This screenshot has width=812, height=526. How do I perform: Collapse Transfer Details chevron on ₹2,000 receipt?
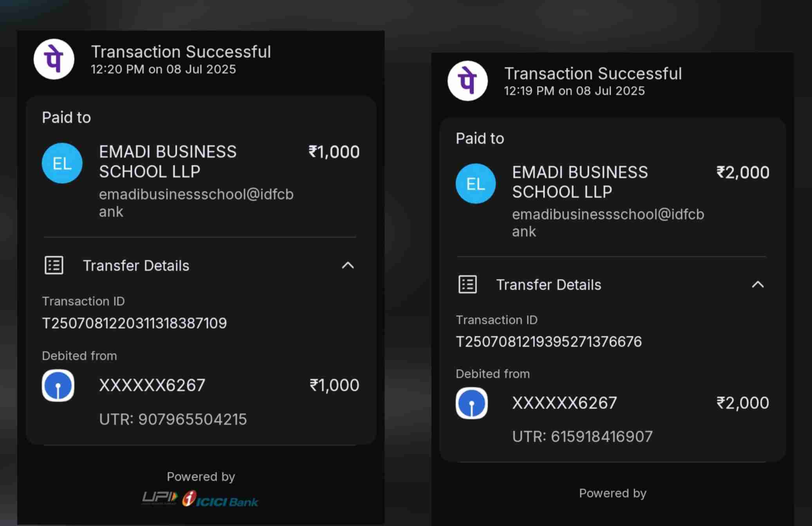tap(758, 285)
